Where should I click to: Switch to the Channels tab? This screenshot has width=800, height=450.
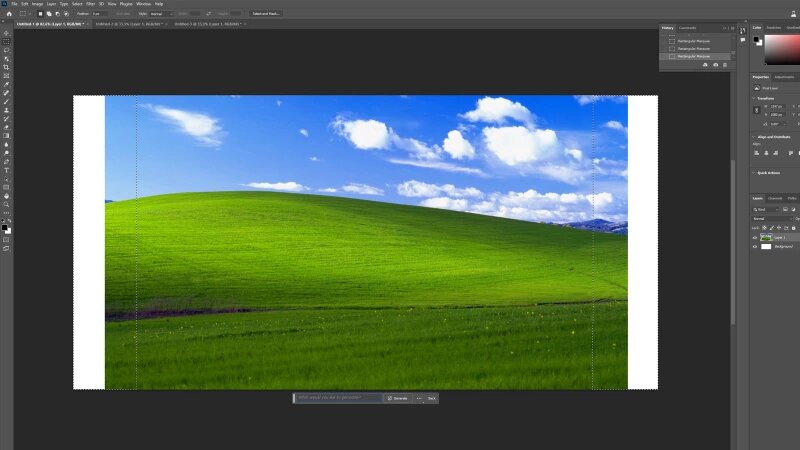pyautogui.click(x=775, y=198)
